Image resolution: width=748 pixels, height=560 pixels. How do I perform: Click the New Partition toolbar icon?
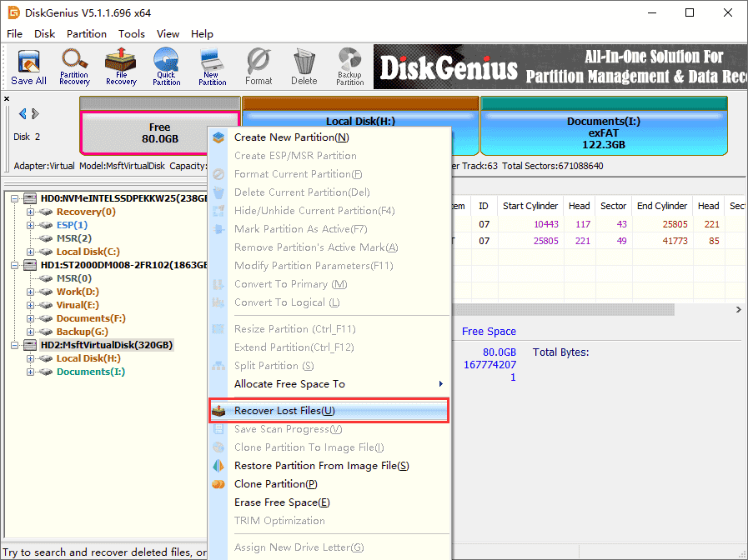pos(212,67)
